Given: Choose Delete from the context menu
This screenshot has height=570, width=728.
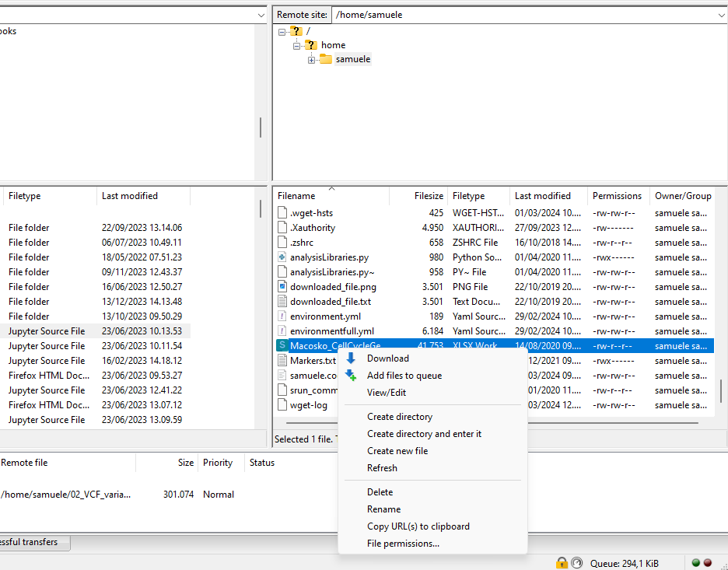Looking at the screenshot, I should 380,492.
